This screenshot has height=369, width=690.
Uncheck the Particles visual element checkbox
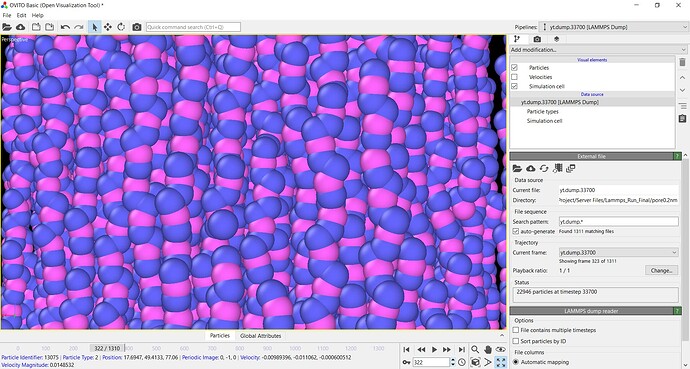click(x=514, y=68)
